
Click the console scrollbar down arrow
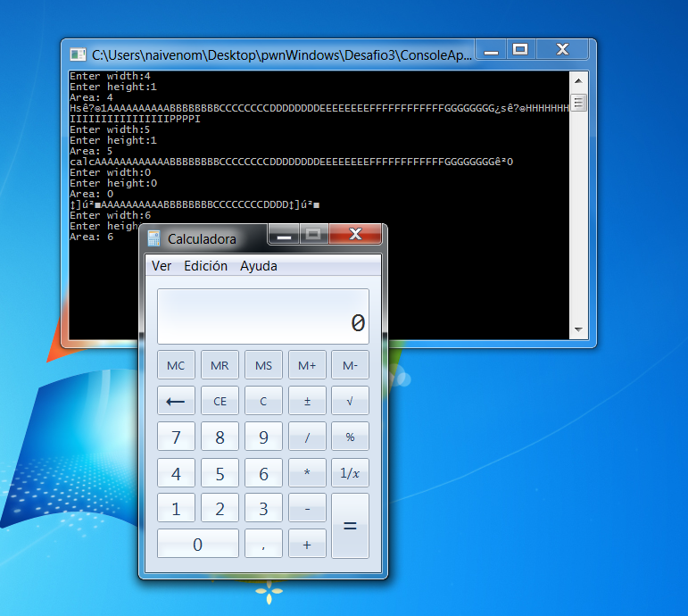pos(578,329)
